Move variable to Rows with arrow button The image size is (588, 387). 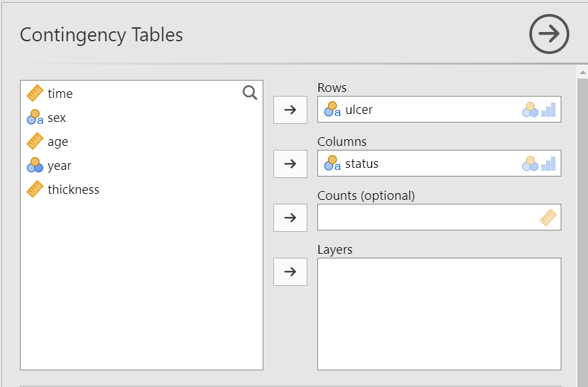290,110
